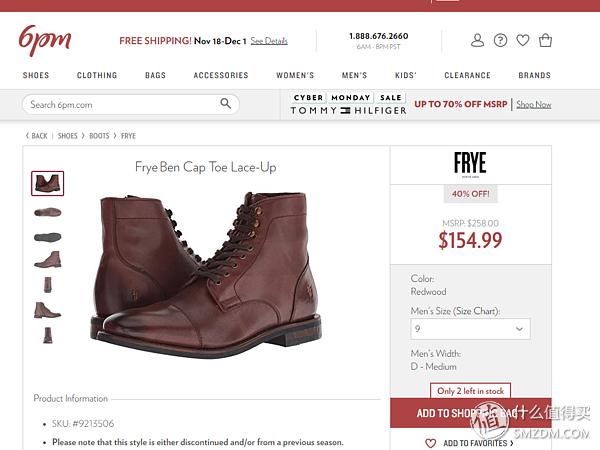Click the Frye brand logo
The height and width of the screenshot is (450, 600).
point(470,165)
